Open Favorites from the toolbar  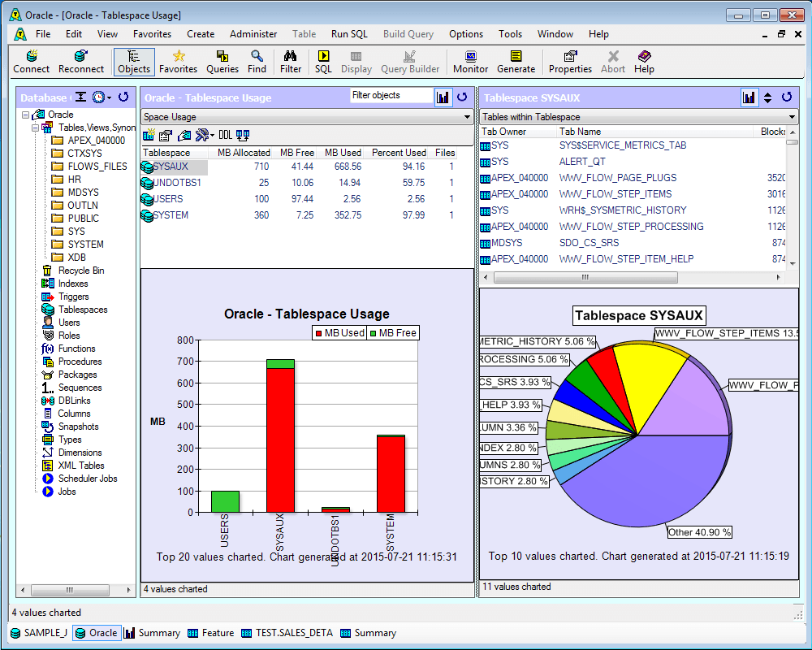tap(178, 62)
